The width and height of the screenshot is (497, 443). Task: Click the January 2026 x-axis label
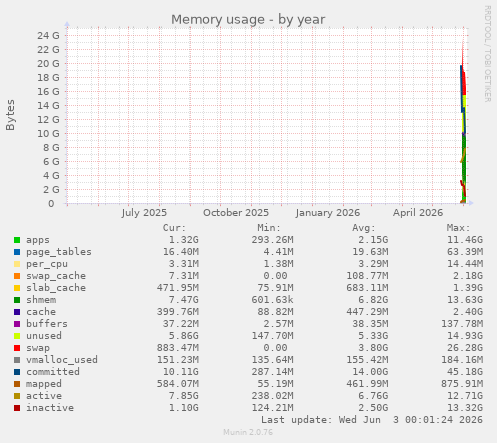328,213
